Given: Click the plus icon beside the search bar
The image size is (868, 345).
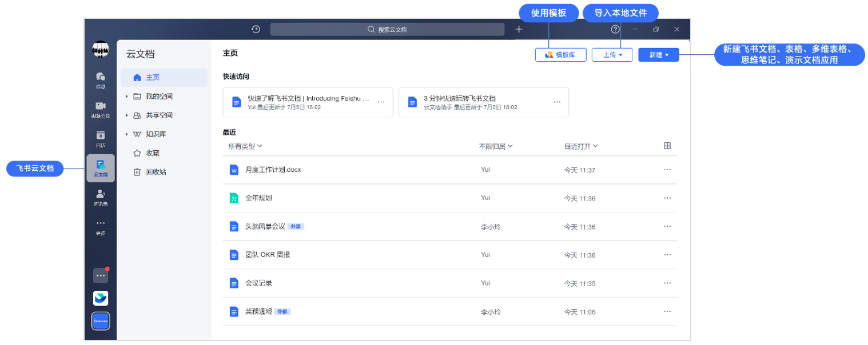Looking at the screenshot, I should [519, 29].
